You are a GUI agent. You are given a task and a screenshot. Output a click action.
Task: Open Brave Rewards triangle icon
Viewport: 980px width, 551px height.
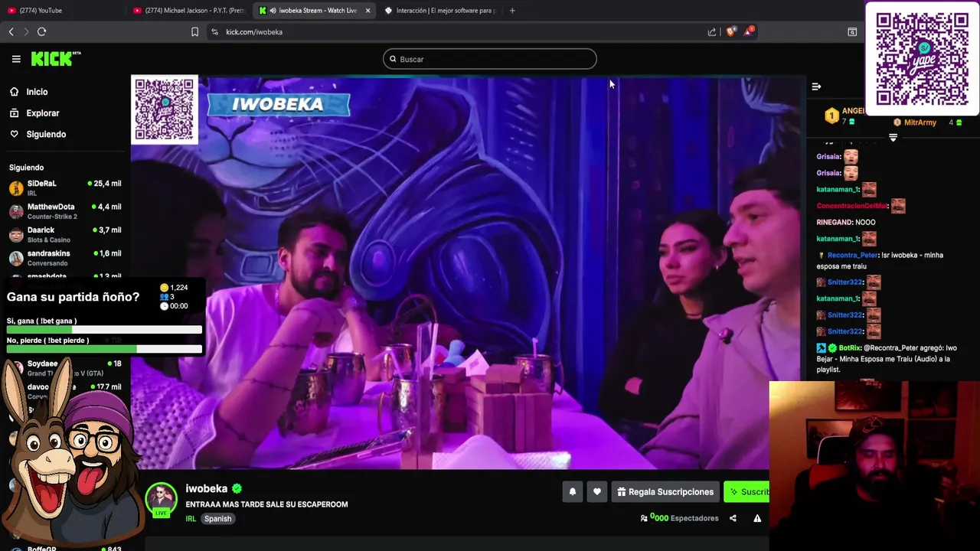click(x=749, y=31)
